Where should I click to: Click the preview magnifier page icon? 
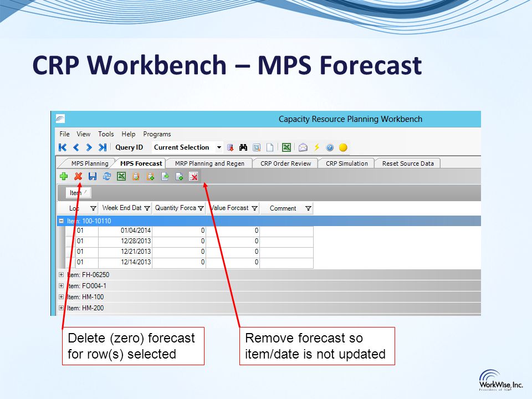tap(257, 147)
